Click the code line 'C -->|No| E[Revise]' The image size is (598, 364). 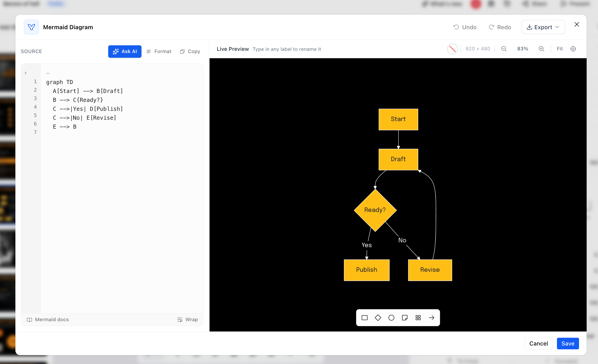tap(85, 118)
